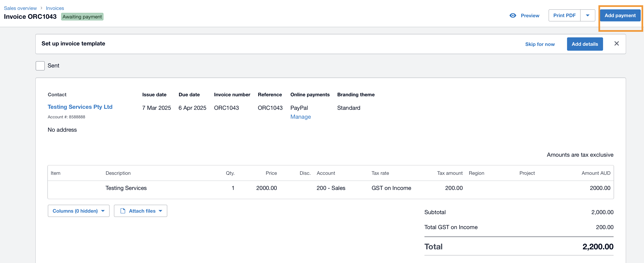Open Testing Services Pty Ltd contact

[80, 107]
